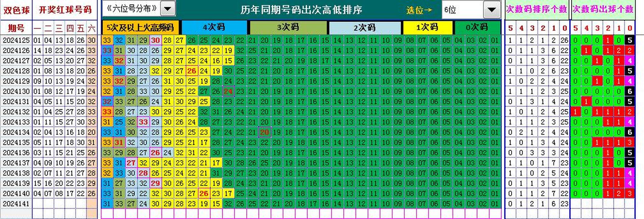
Task: Select period 2024126 row label
Action: click(16, 50)
